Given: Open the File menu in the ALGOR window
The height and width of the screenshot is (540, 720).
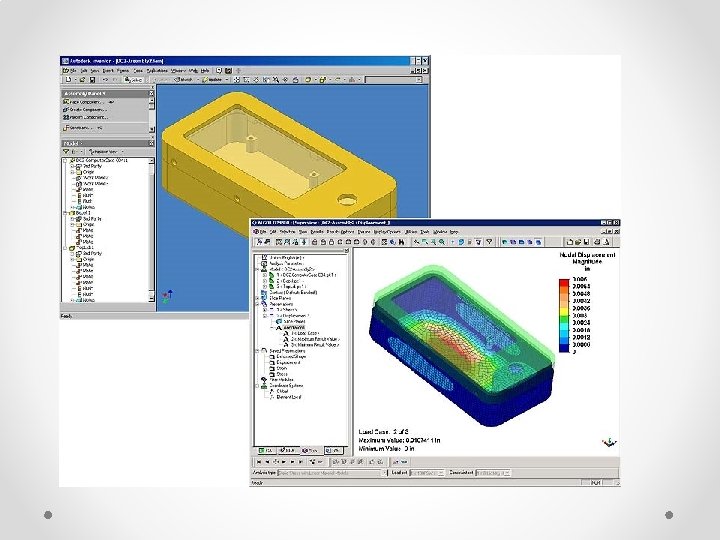Looking at the screenshot, I should pyautogui.click(x=261, y=232).
